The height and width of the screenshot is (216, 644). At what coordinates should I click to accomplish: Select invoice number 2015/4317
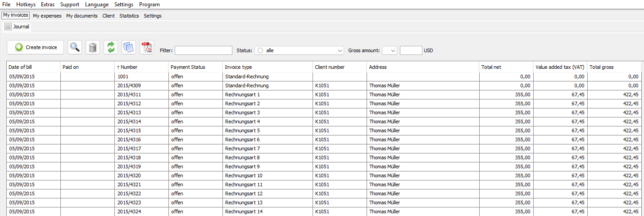141,148
